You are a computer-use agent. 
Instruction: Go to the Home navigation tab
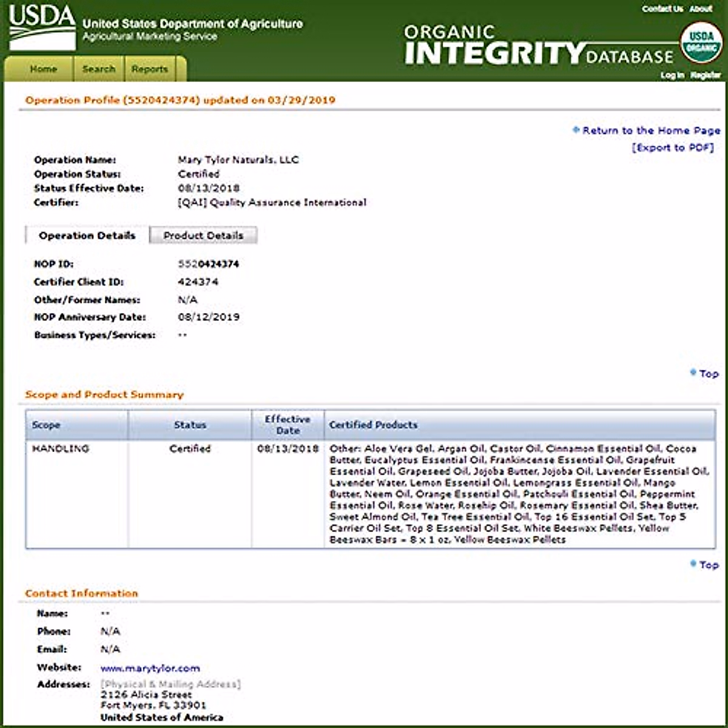[43, 69]
